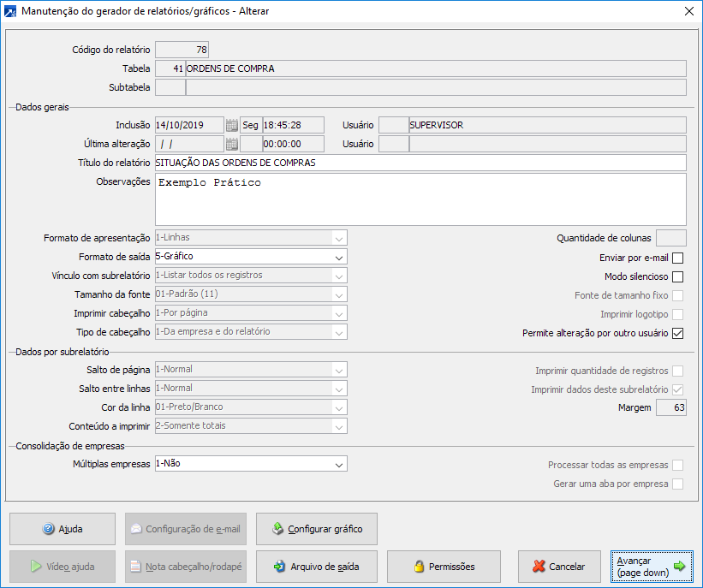This screenshot has width=703, height=588.
Task: Close the Manutenção do gerador window
Action: click(688, 11)
